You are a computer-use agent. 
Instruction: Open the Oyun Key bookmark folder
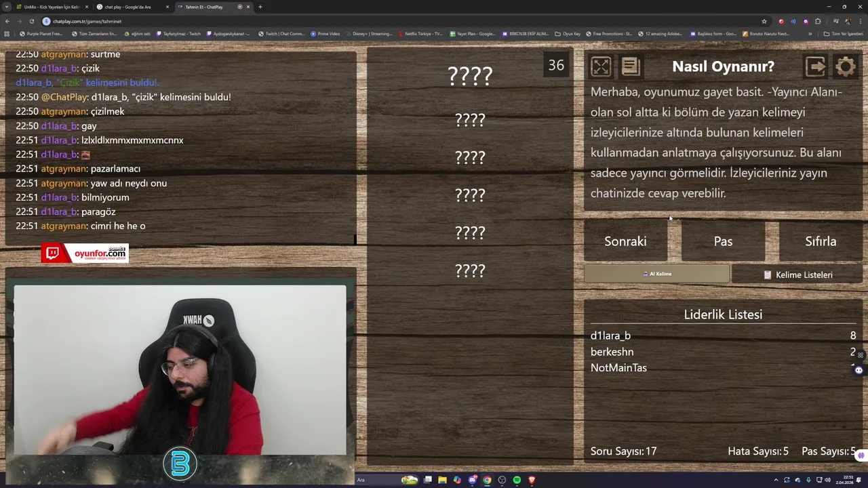tap(568, 33)
